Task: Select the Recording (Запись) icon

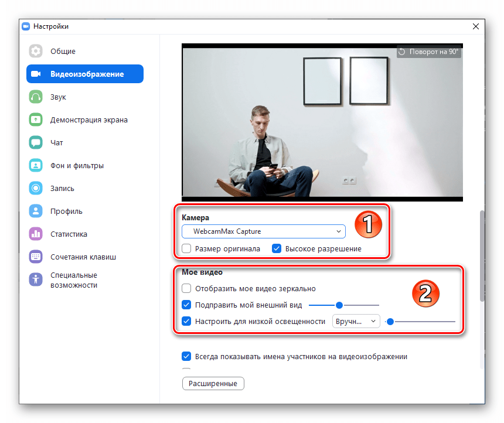Action: tap(36, 189)
